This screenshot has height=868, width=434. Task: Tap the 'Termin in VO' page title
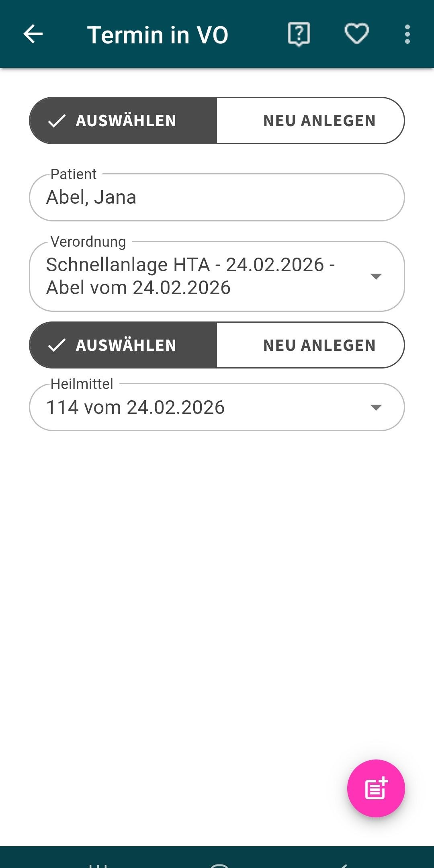click(158, 35)
